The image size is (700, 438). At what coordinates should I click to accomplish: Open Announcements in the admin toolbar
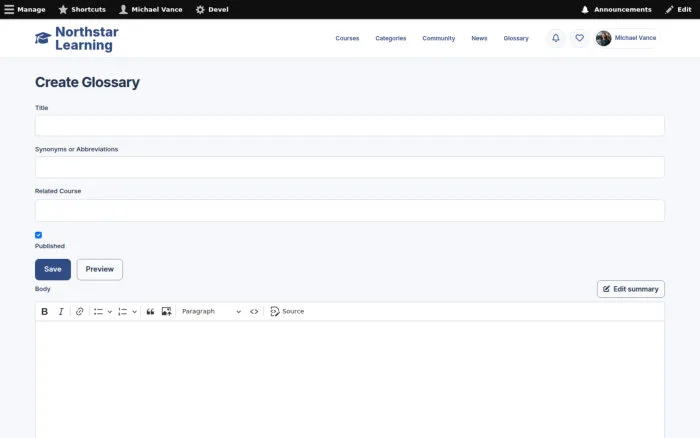617,9
